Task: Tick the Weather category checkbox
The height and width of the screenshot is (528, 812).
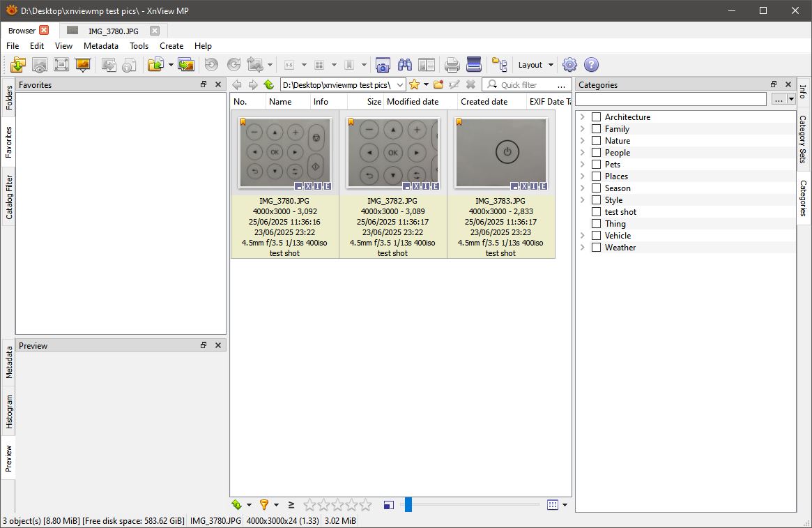Action: pos(596,248)
